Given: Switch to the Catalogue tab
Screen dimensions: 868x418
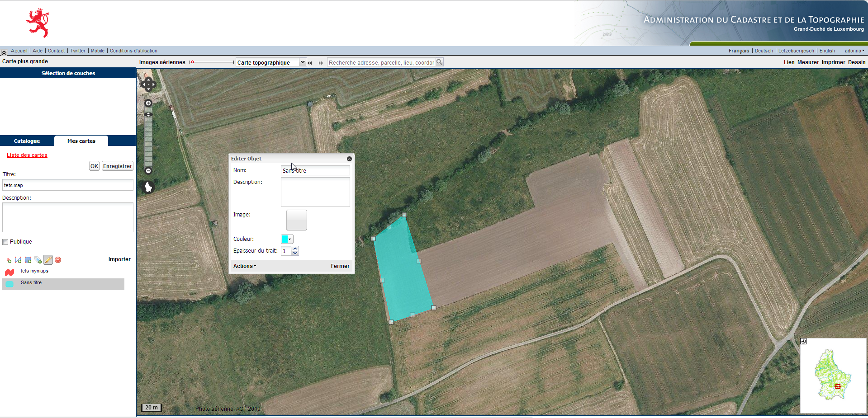Looking at the screenshot, I should pos(27,141).
